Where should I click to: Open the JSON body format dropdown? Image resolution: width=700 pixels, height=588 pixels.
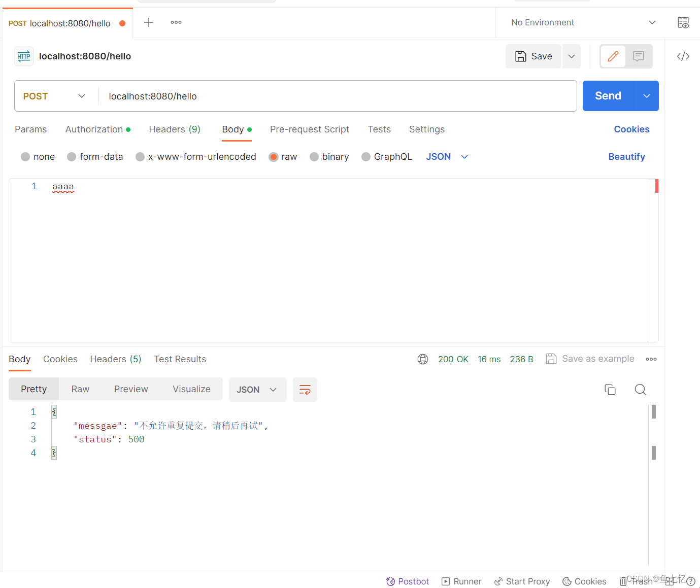click(447, 157)
